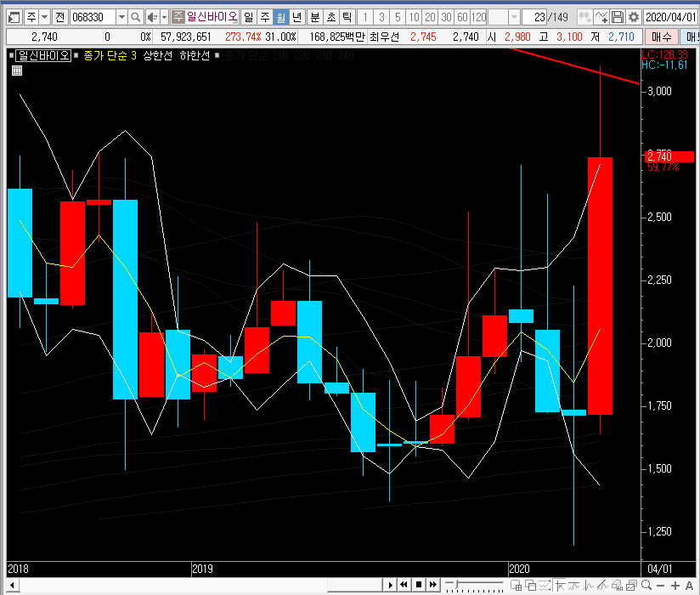Click the 04/01 date label on axis
700x595 pixels.
(660, 569)
